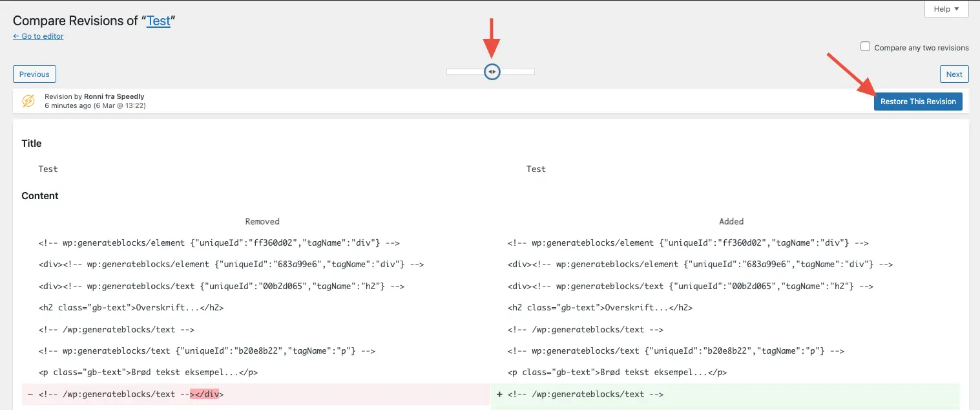Click the Overskrift h2 line in Added column
This screenshot has height=410, width=980.
[x=599, y=308]
